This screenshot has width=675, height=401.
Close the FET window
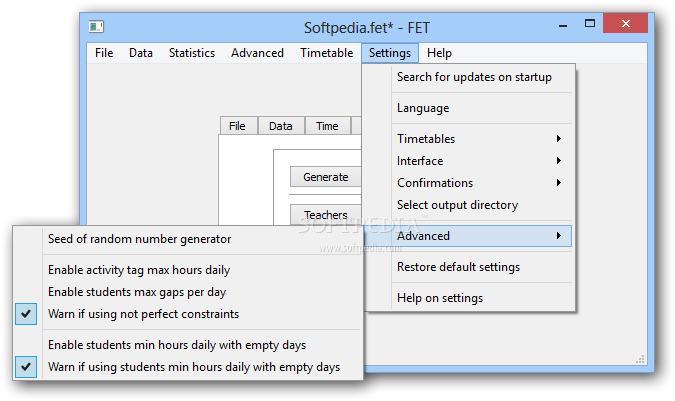pyautogui.click(x=625, y=23)
